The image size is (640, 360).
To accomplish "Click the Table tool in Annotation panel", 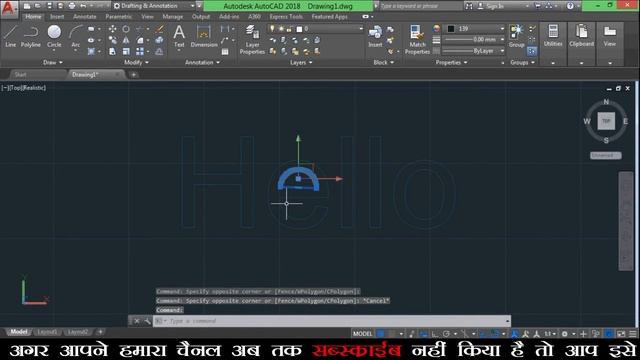I will click(225, 51).
